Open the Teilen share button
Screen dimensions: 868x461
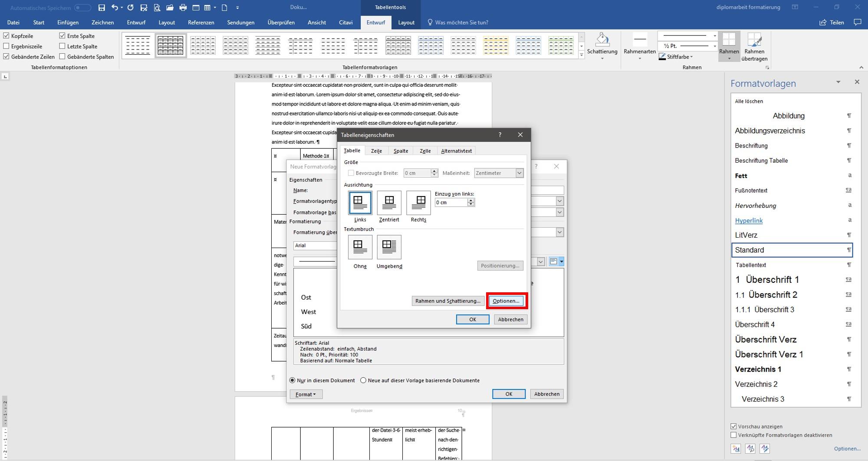(x=832, y=23)
